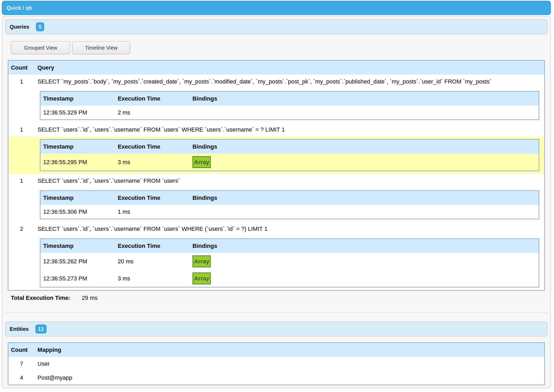Select the users WHERE username query
The width and height of the screenshot is (554, 392).
click(x=161, y=130)
